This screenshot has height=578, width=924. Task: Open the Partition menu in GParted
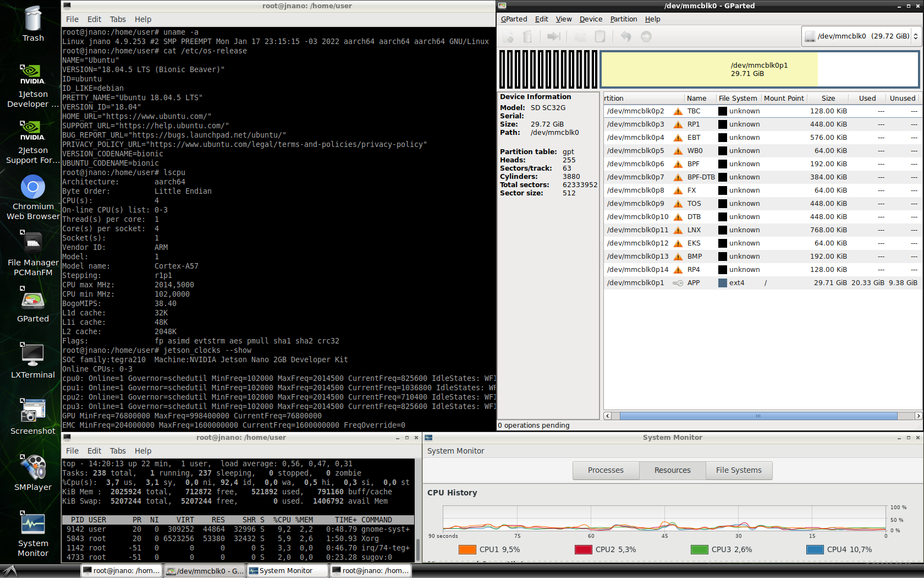click(624, 19)
